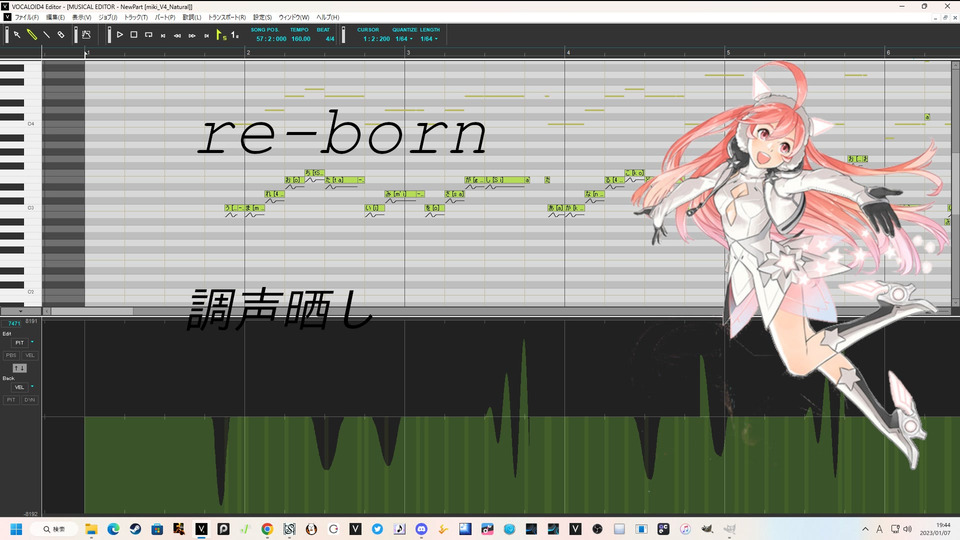Select the line tool

[x=47, y=35]
